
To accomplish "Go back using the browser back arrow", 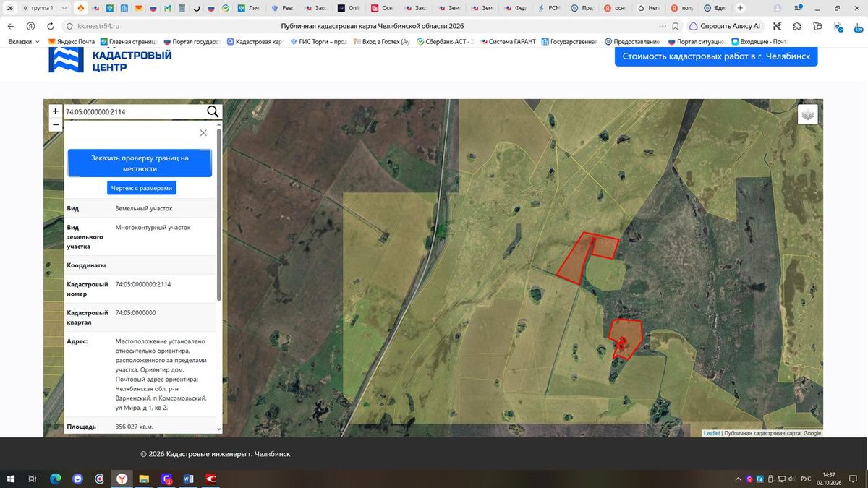I will coord(12,26).
